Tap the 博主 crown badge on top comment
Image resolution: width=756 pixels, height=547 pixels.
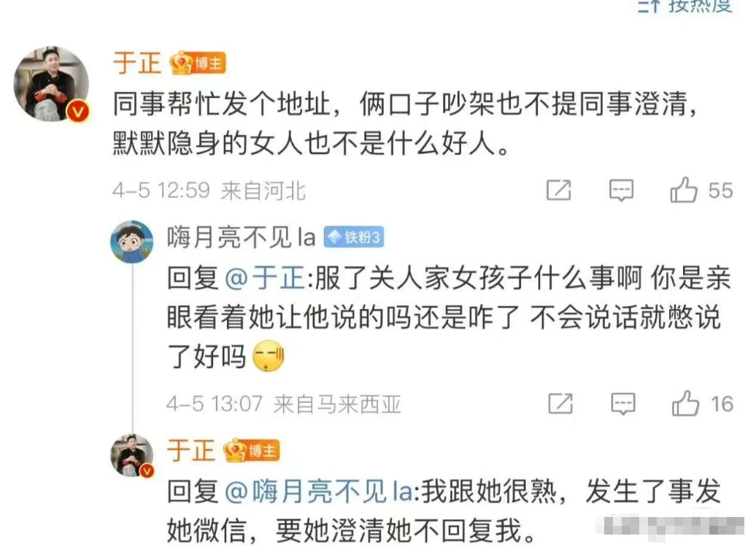tap(198, 64)
